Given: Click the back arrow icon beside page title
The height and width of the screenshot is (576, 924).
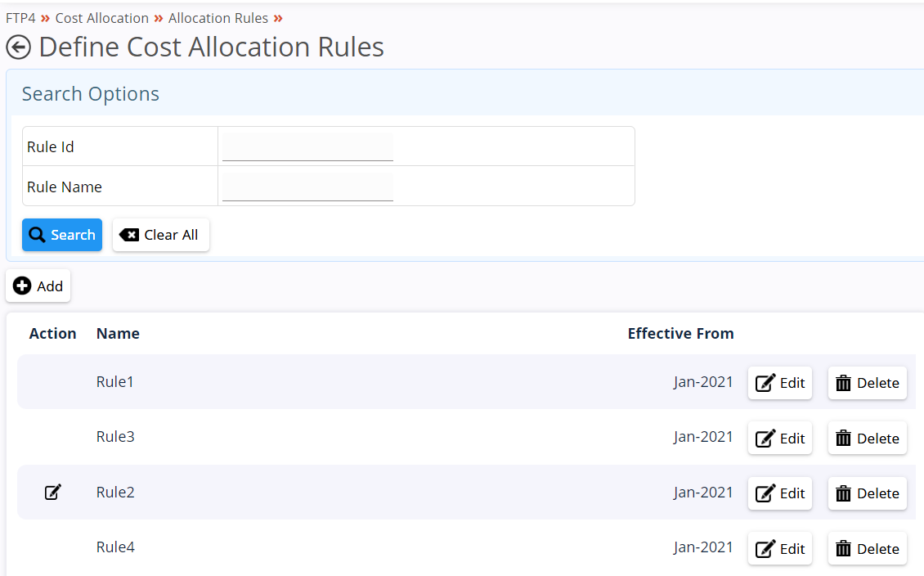Looking at the screenshot, I should pos(18,47).
